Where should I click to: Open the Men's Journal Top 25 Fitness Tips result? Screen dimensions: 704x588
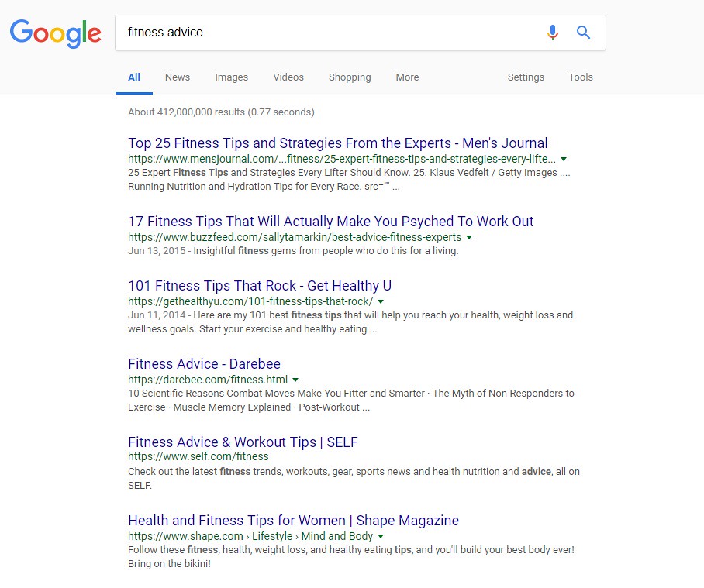click(x=337, y=143)
